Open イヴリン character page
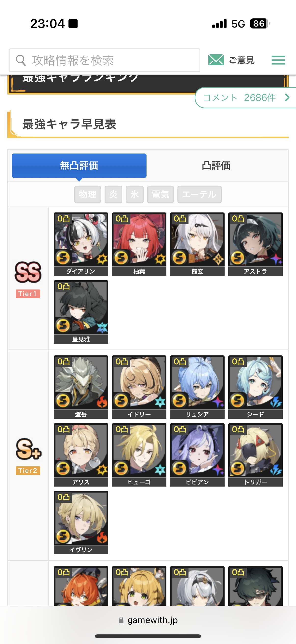This screenshot has height=644, width=296. pyautogui.click(x=81, y=522)
